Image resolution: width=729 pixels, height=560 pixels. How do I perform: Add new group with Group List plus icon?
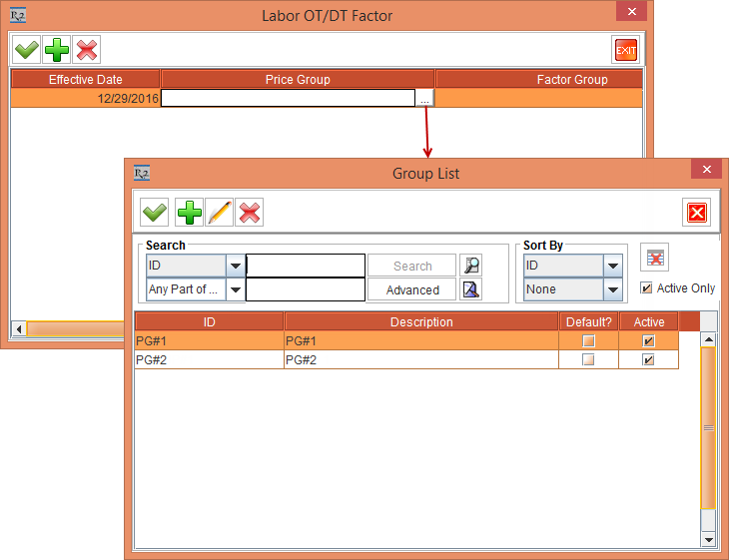[189, 213]
